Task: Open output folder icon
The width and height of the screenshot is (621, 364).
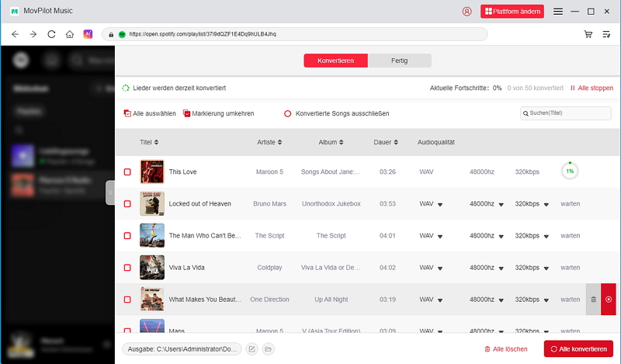Action: click(268, 349)
